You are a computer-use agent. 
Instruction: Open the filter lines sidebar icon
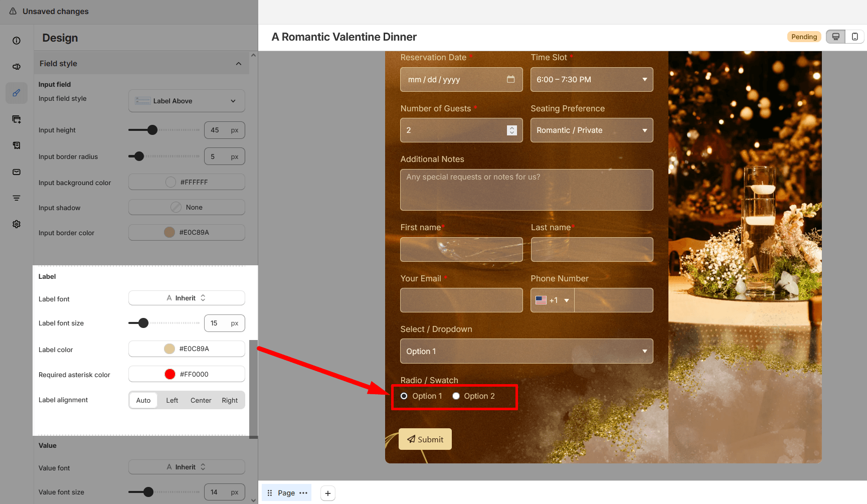17,198
